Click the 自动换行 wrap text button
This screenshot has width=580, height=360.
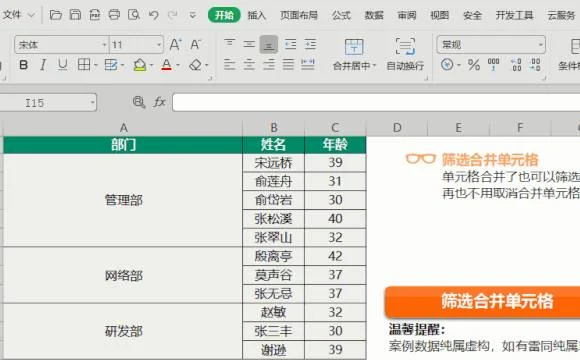coord(405,54)
